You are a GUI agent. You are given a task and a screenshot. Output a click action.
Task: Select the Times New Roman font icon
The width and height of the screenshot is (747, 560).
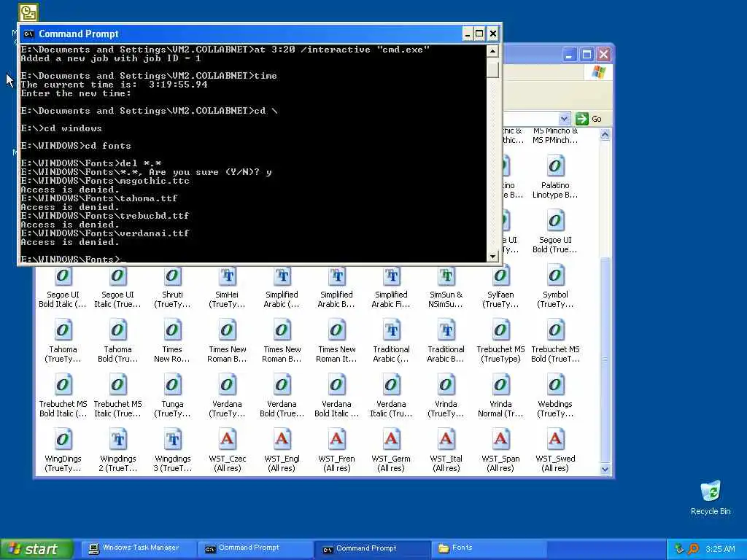[x=172, y=330]
